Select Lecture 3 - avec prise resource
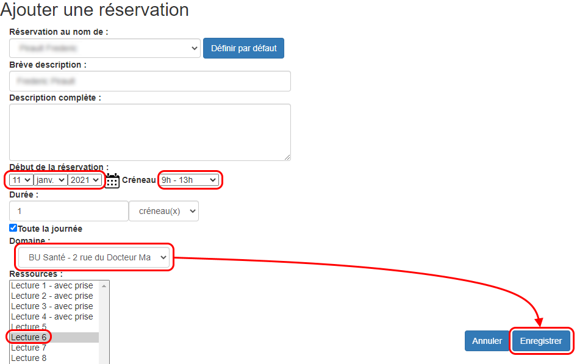Image resolution: width=588 pixels, height=364 pixels. [x=52, y=306]
